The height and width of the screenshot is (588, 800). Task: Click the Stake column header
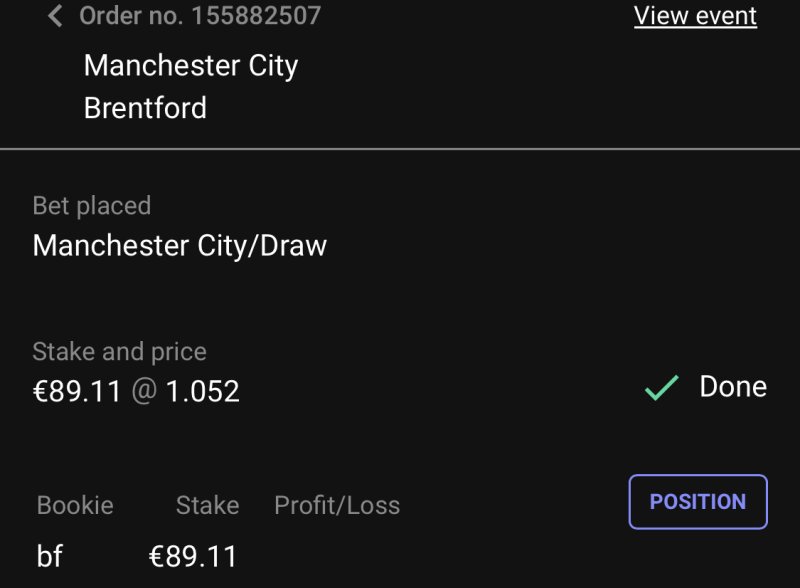(207, 506)
